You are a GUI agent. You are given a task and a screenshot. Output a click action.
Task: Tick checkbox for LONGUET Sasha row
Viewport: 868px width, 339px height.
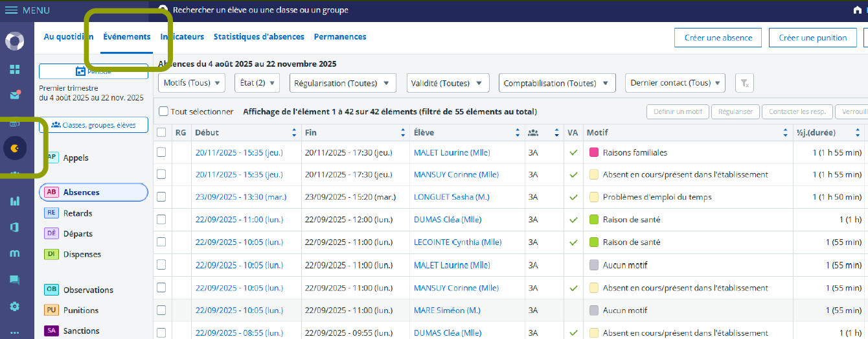(x=161, y=197)
